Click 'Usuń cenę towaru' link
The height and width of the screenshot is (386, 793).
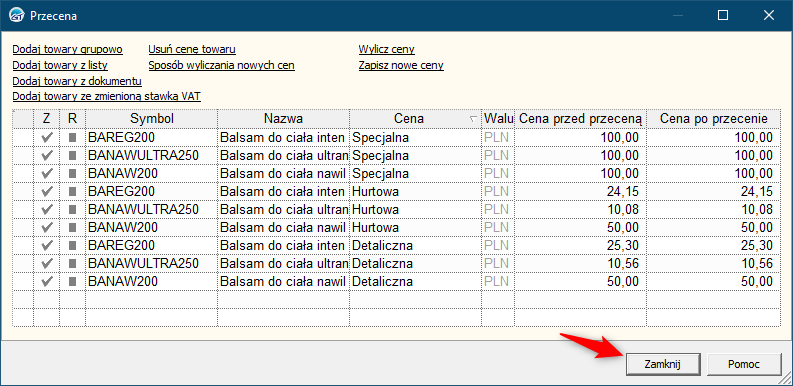coord(192,50)
